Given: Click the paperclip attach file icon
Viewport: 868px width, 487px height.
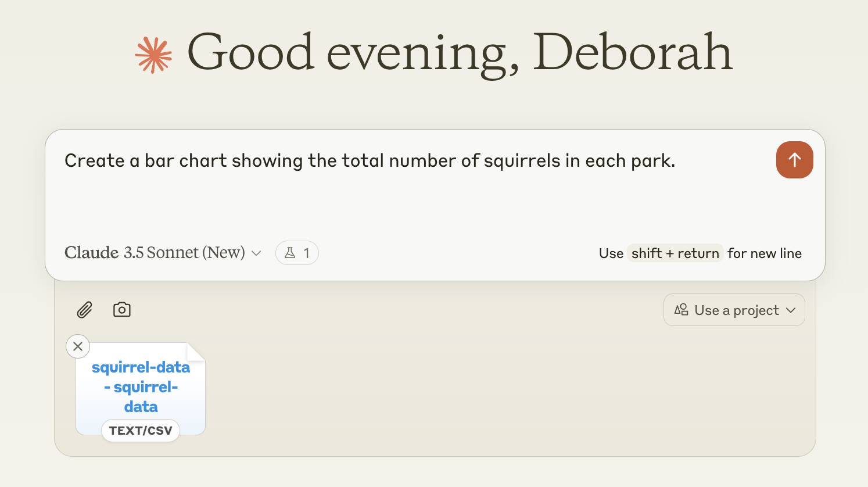Looking at the screenshot, I should (85, 310).
